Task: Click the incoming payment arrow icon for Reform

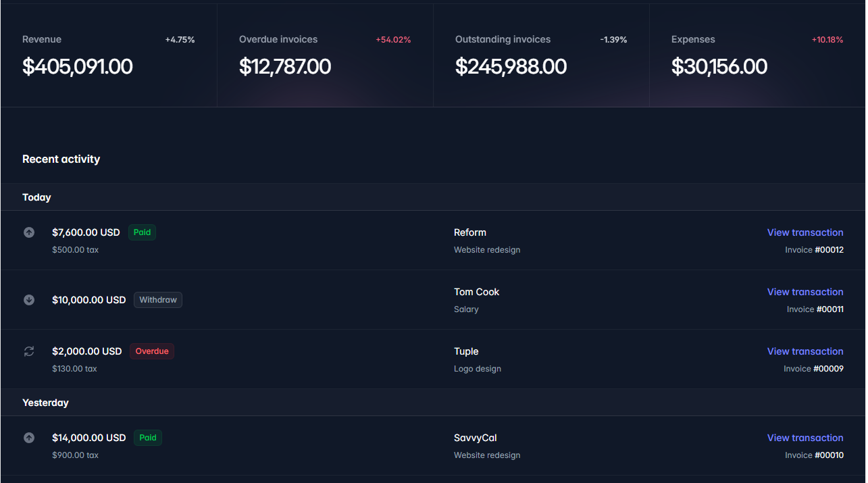Action: coord(28,232)
